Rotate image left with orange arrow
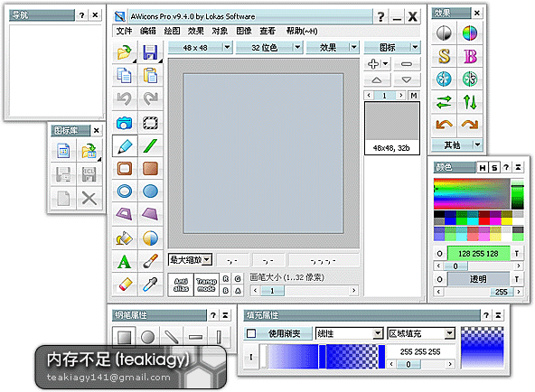This screenshot has height=392, width=535. point(444,125)
